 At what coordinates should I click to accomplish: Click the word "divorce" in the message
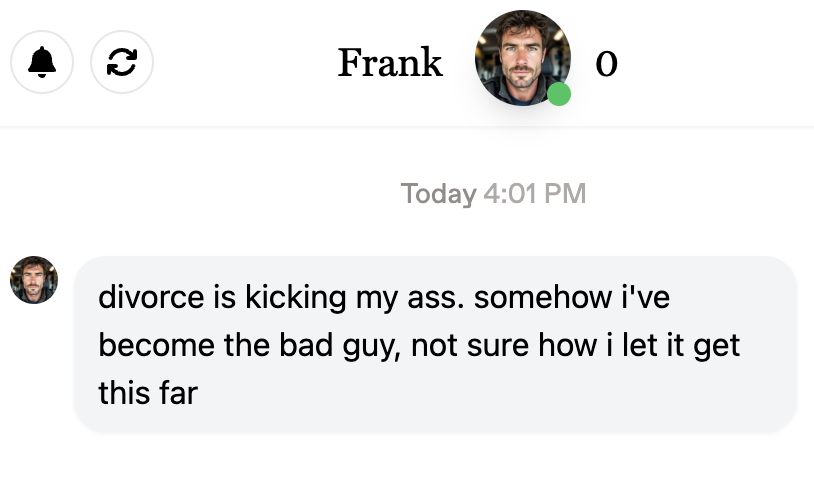point(151,297)
